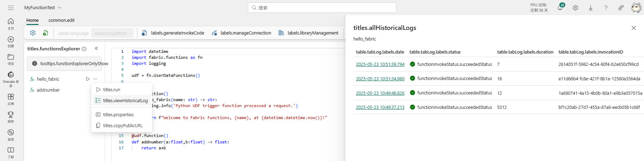Click the success status icon for invocation 2614051f
The width and height of the screenshot is (644, 161).
tap(412, 64)
